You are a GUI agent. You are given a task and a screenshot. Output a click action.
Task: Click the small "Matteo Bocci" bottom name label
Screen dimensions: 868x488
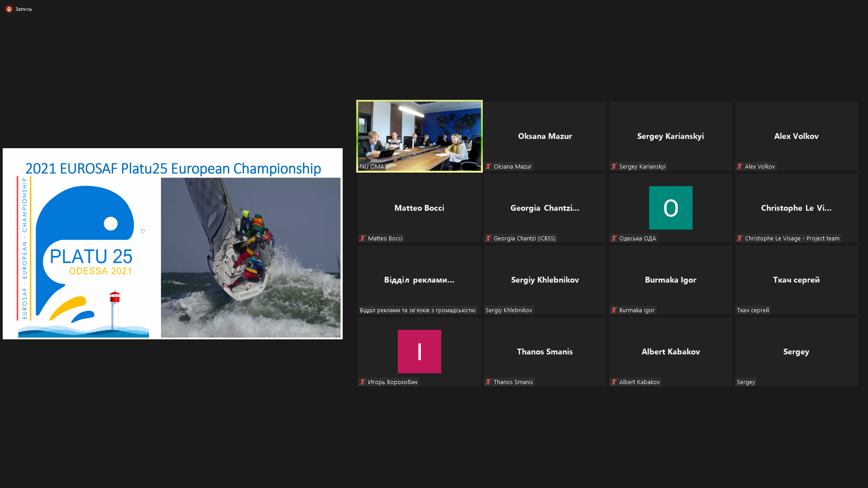(x=385, y=239)
